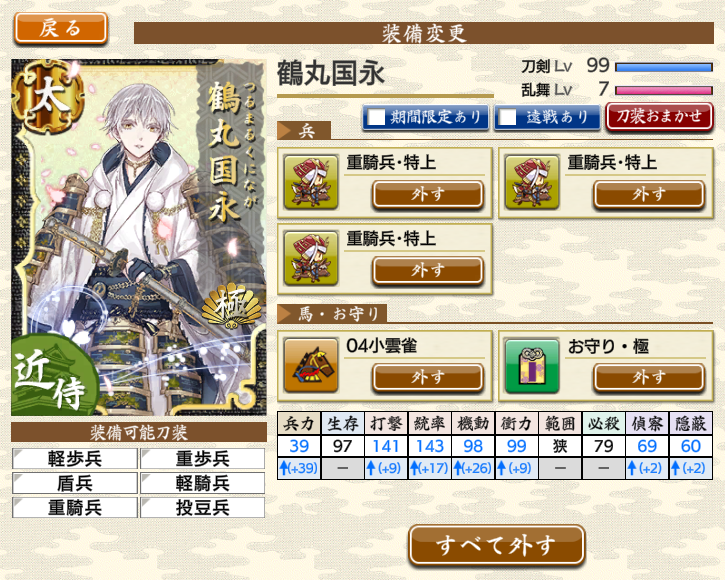The height and width of the screenshot is (580, 725).
Task: Toggle the 期間限定あり checkbox
Action: (x=376, y=117)
